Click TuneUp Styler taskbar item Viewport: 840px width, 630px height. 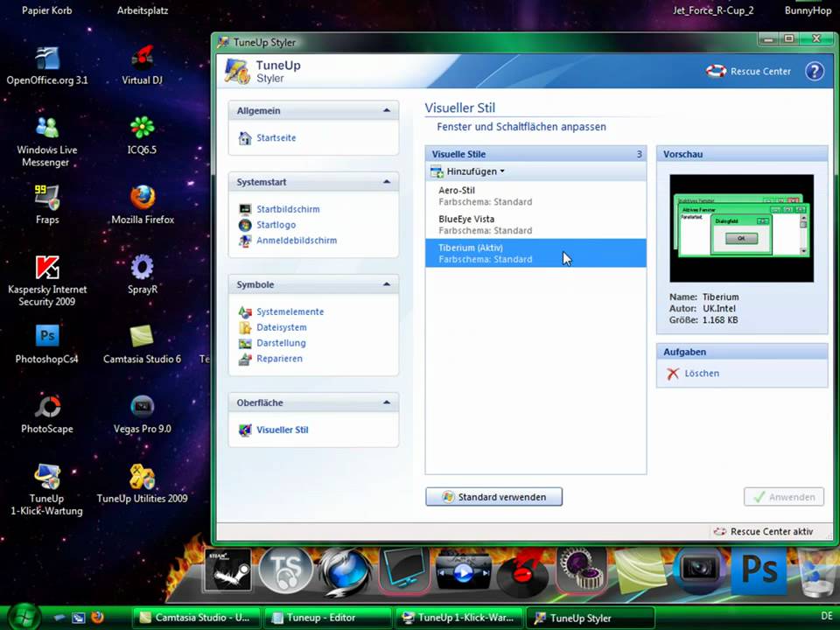pos(591,618)
